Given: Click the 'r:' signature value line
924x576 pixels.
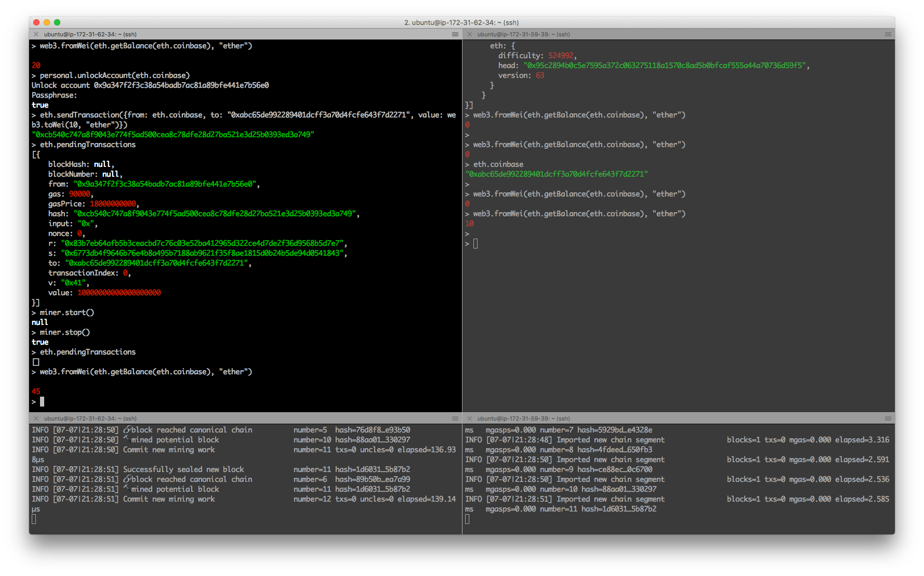Looking at the screenshot, I should 197,243.
